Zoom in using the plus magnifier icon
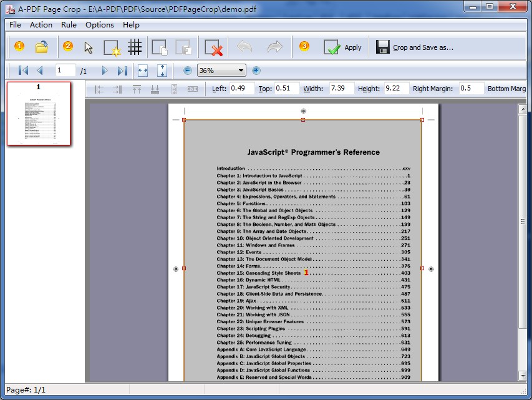The width and height of the screenshot is (532, 400). 256,70
